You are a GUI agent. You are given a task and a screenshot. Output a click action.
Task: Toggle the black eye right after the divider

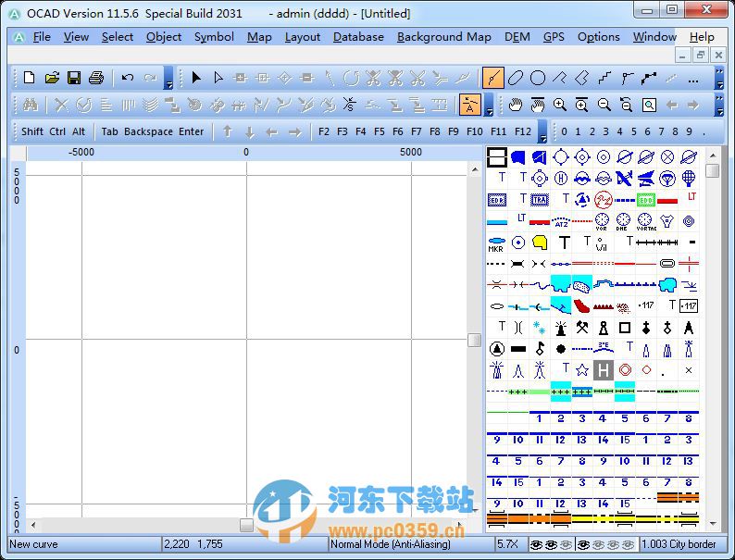583,544
